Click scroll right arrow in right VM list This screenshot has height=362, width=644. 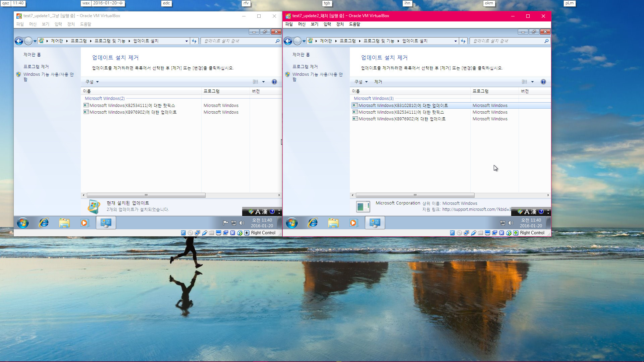click(x=548, y=195)
